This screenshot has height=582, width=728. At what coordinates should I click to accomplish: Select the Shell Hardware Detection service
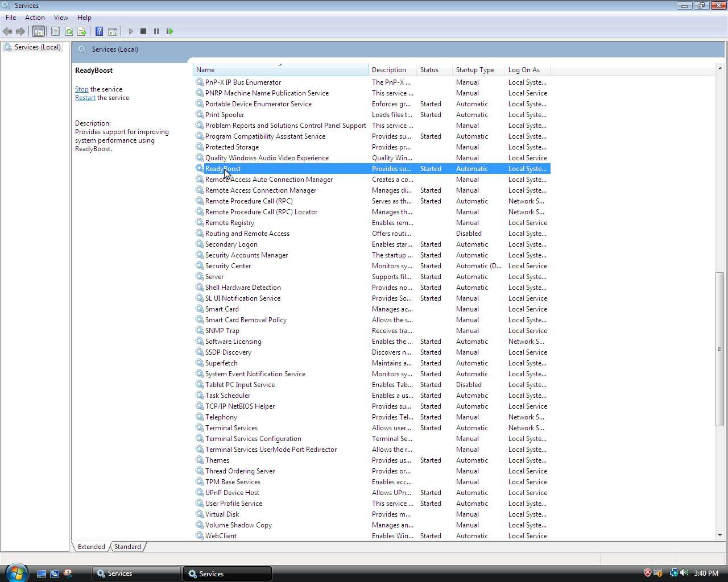[371, 288]
